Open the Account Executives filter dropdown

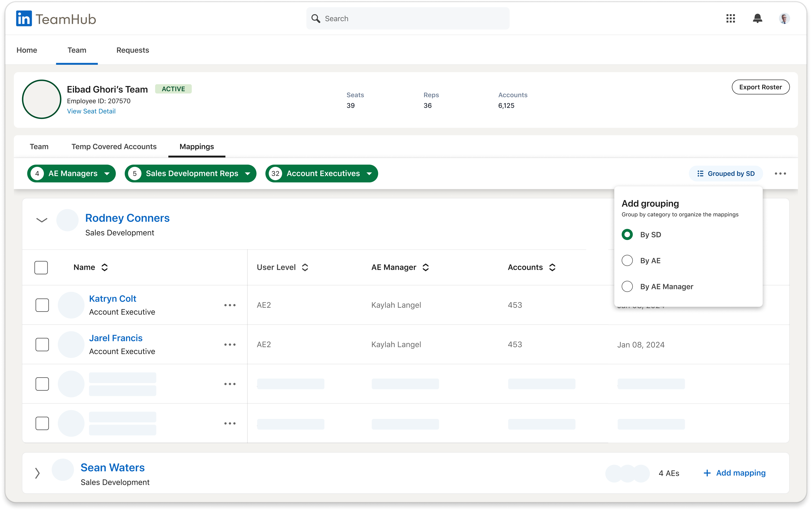pos(322,174)
